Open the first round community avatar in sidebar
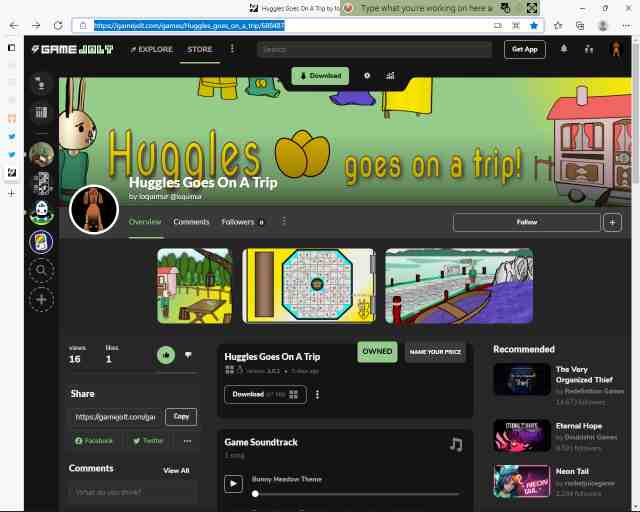Screen dimensions: 640x512 coord(41,155)
